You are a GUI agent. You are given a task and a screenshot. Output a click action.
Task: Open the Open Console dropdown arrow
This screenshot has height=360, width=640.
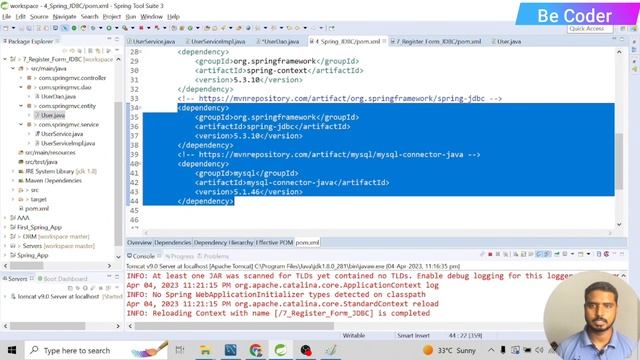coord(588,254)
